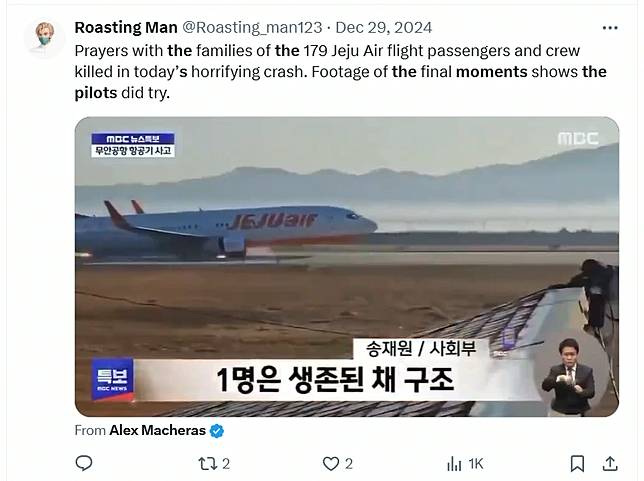Screen dimensions: 644x481
Task: Open the Dec 29, 2024 timestamp
Action: pyautogui.click(x=384, y=28)
